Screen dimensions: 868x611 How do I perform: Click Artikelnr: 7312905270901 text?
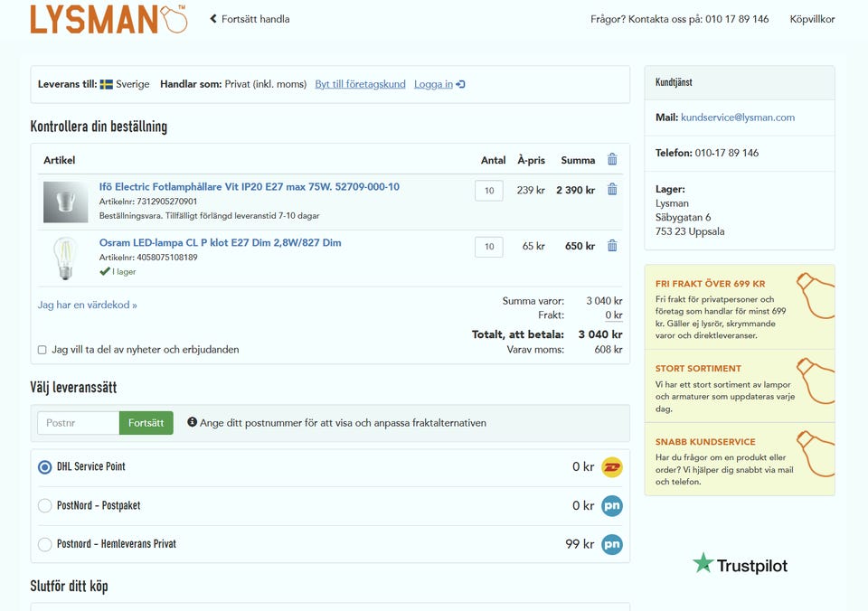point(147,202)
